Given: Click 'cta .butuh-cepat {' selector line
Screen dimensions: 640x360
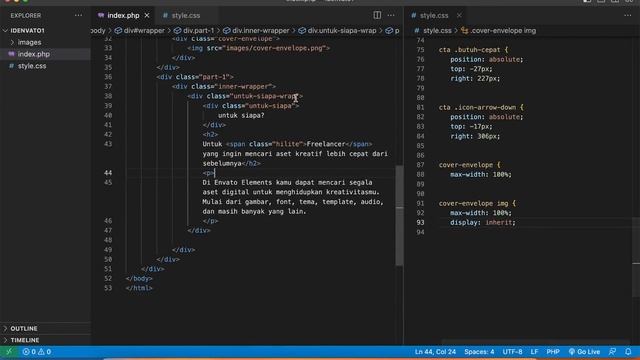Looking at the screenshot, I should point(473,50).
